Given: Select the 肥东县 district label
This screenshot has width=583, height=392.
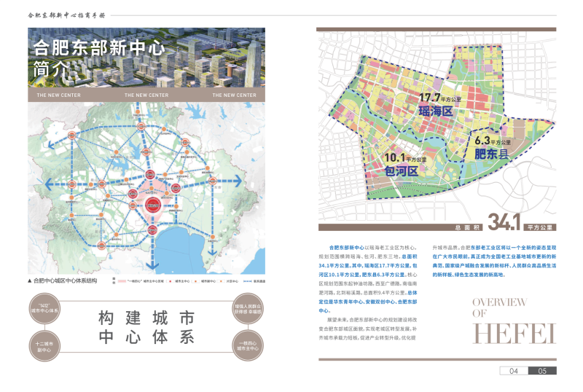Looking at the screenshot, I should click(x=493, y=154).
